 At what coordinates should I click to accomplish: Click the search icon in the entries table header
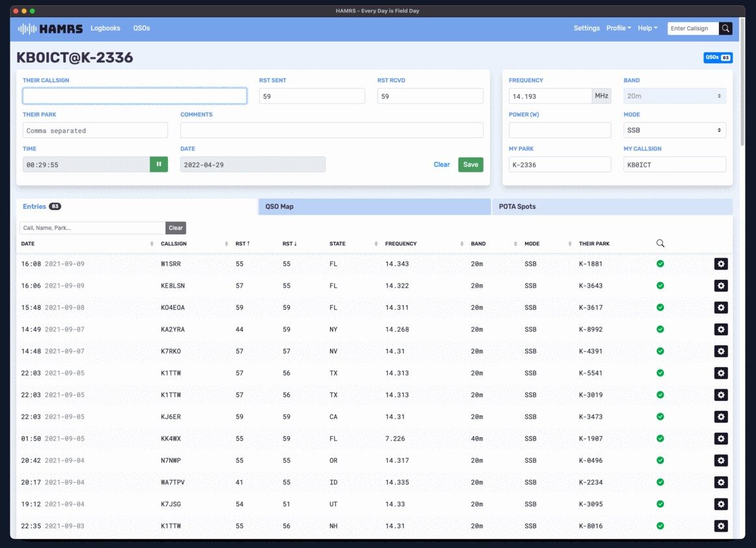click(660, 243)
